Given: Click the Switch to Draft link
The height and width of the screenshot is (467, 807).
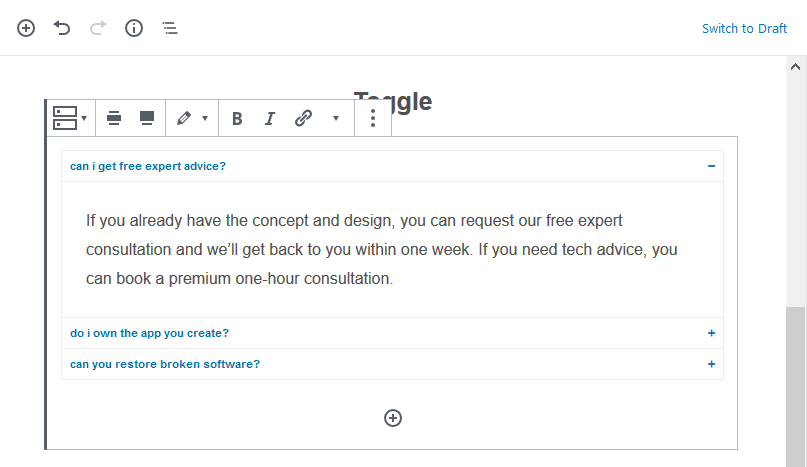Looking at the screenshot, I should (744, 28).
